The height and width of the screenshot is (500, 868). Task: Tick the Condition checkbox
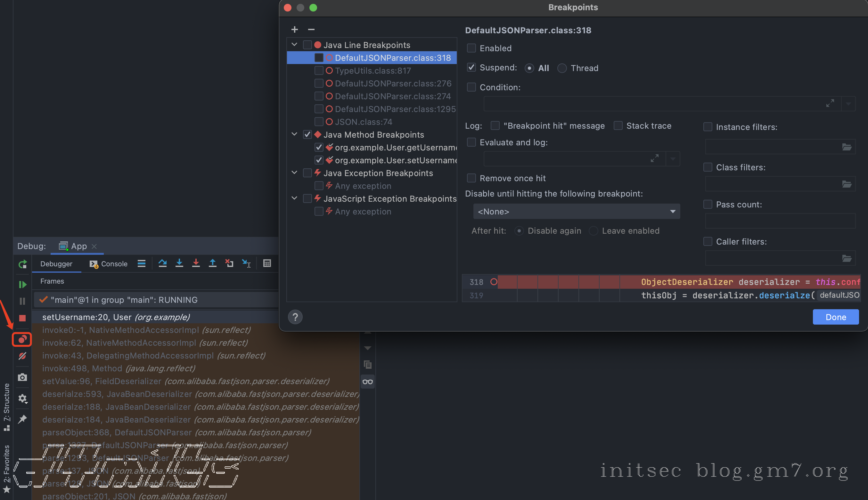pos(471,87)
